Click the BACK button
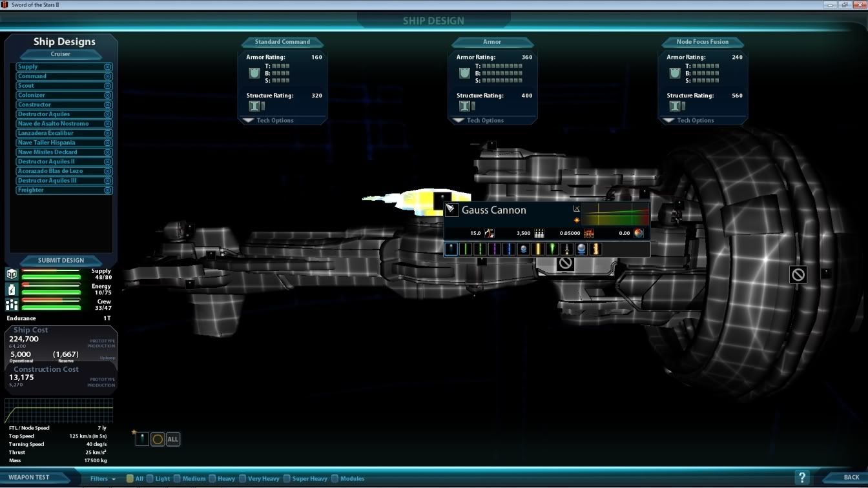This screenshot has width=868, height=488. click(x=851, y=478)
